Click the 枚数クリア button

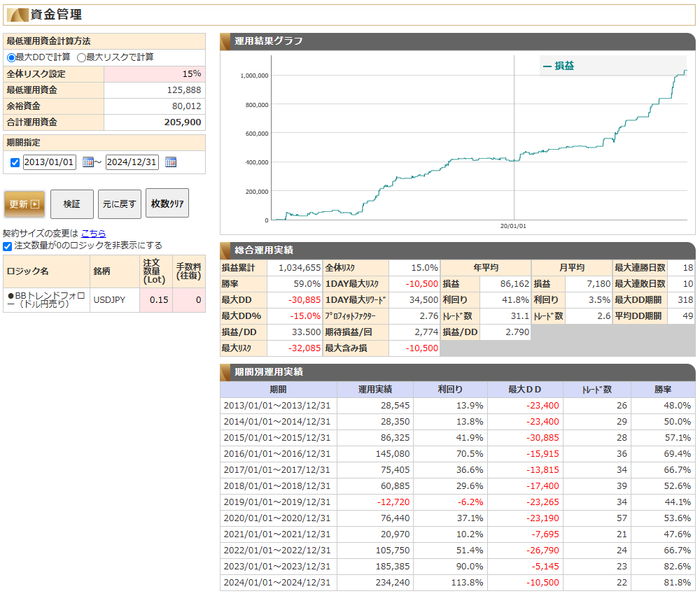point(167,204)
